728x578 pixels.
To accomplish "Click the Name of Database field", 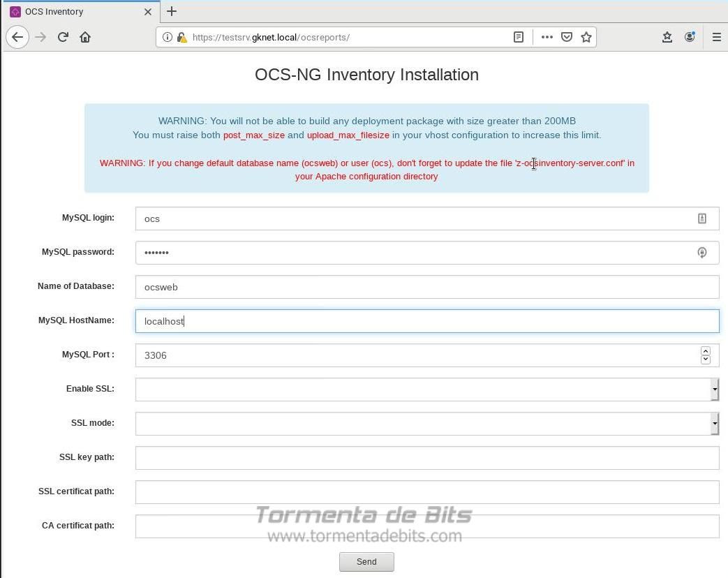I will click(427, 287).
